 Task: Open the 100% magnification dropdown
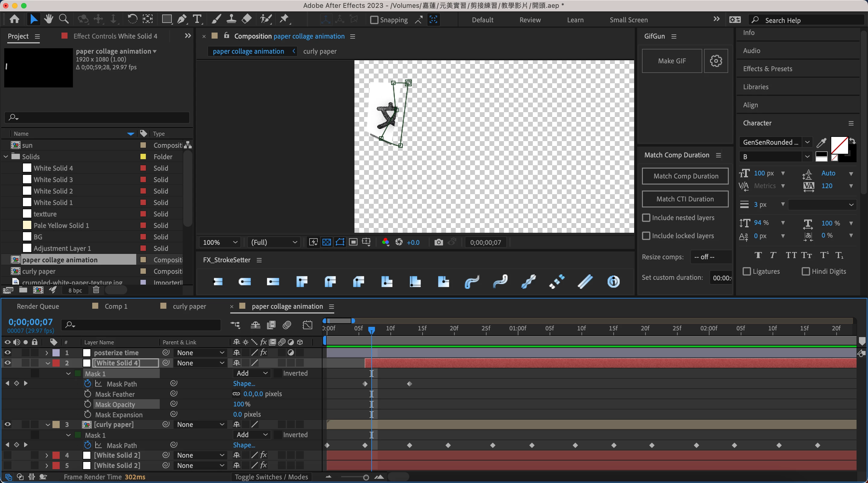click(220, 242)
